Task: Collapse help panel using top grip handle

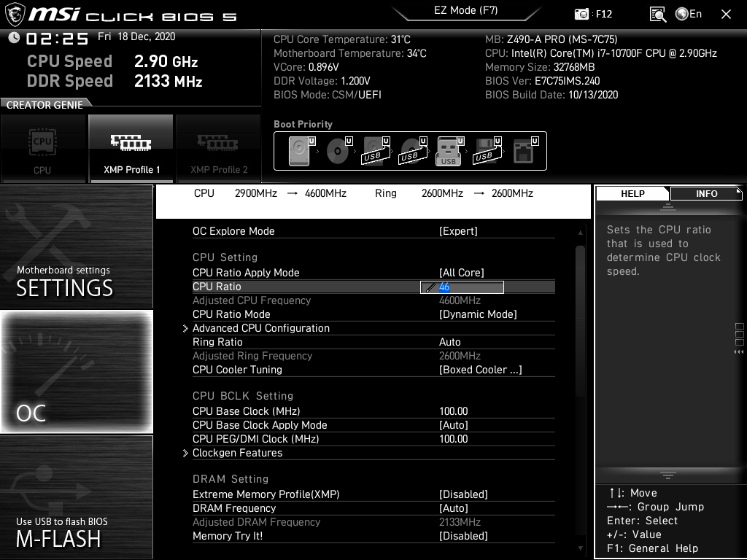Action: (668, 206)
